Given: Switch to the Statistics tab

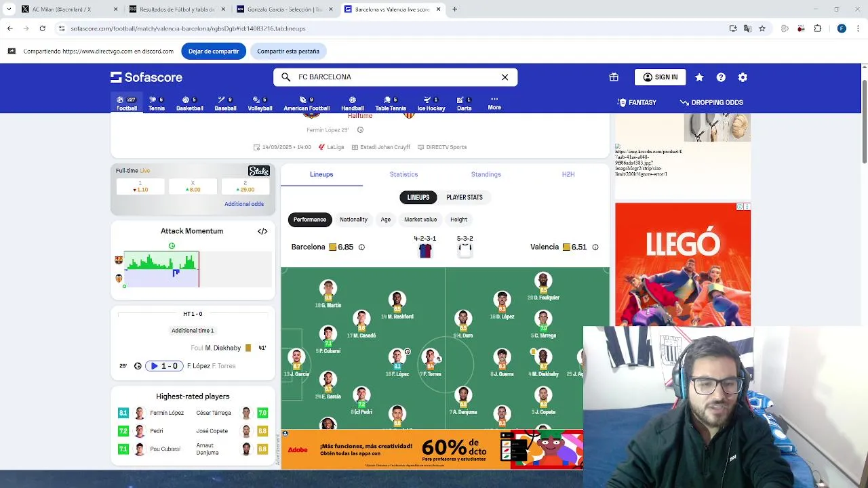Looking at the screenshot, I should click(403, 174).
